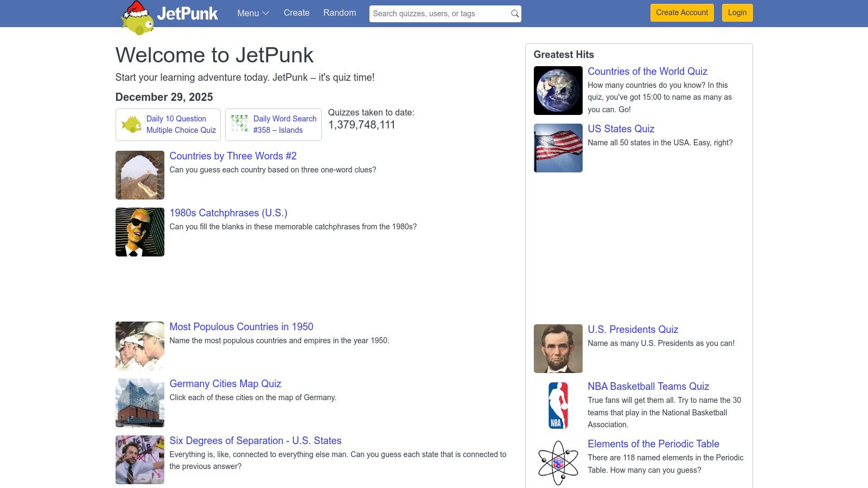The width and height of the screenshot is (868, 488).
Task: Click the Create Account button
Action: (681, 12)
